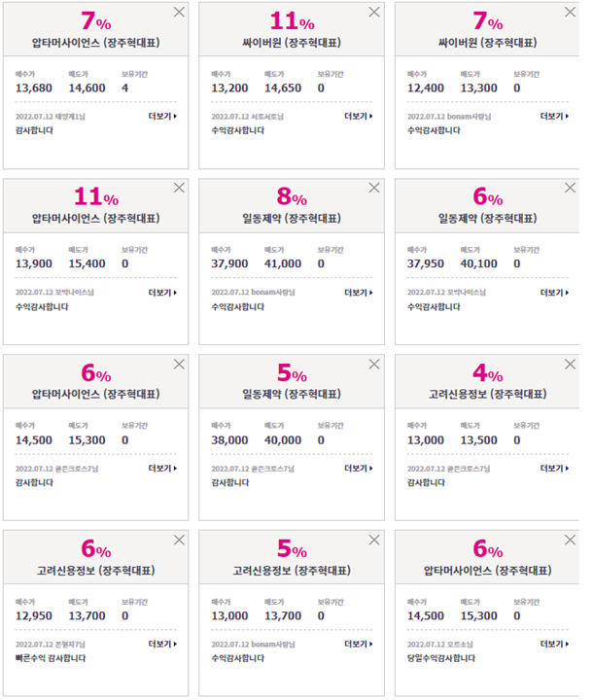The image size is (593, 700).
Task: Close the 11% 압타머사이언스 card
Action: click(x=179, y=188)
